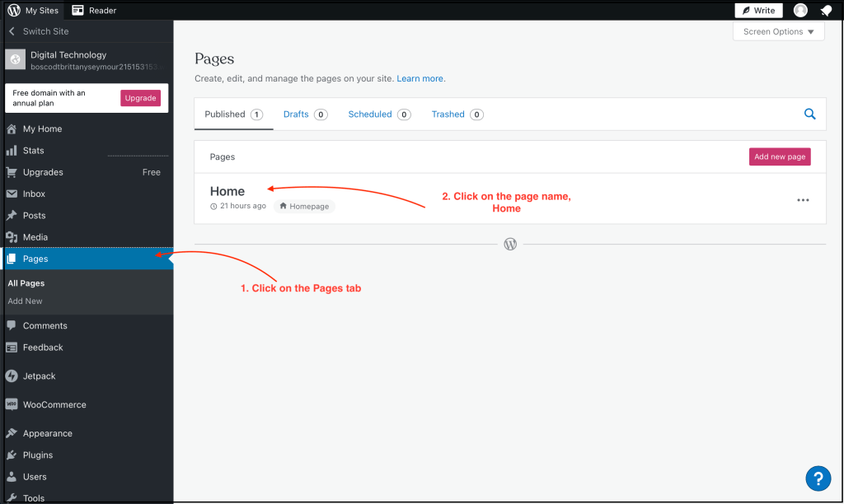Viewport: 844px width, 504px height.
Task: Follow the Learn more link
Action: click(420, 79)
